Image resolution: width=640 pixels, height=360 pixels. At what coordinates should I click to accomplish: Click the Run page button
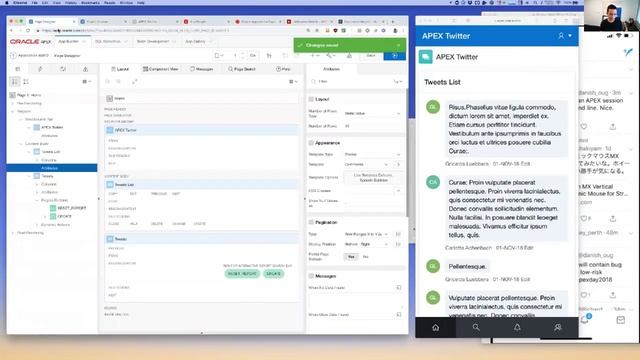pyautogui.click(x=395, y=56)
